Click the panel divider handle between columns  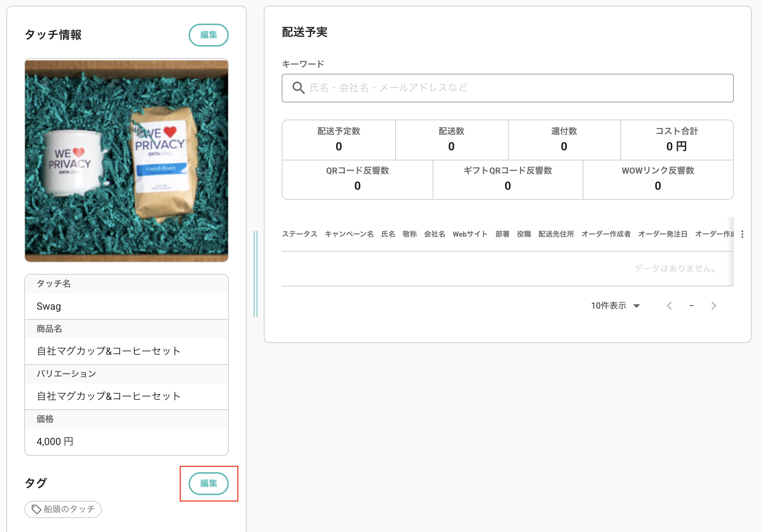256,274
